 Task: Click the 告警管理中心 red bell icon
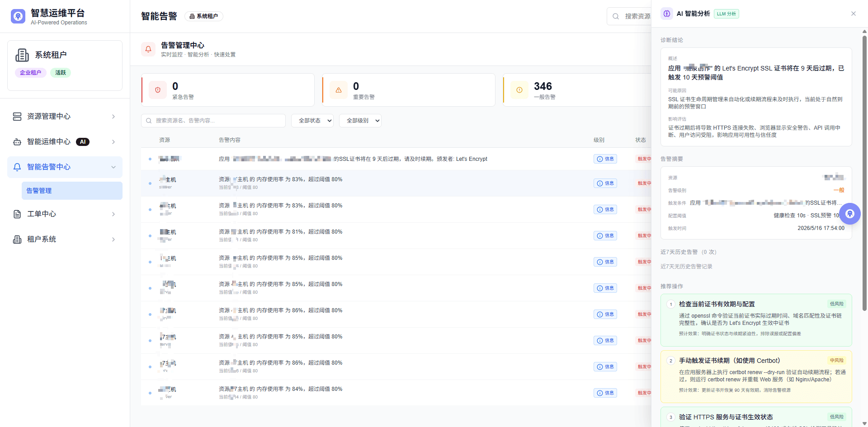[148, 49]
